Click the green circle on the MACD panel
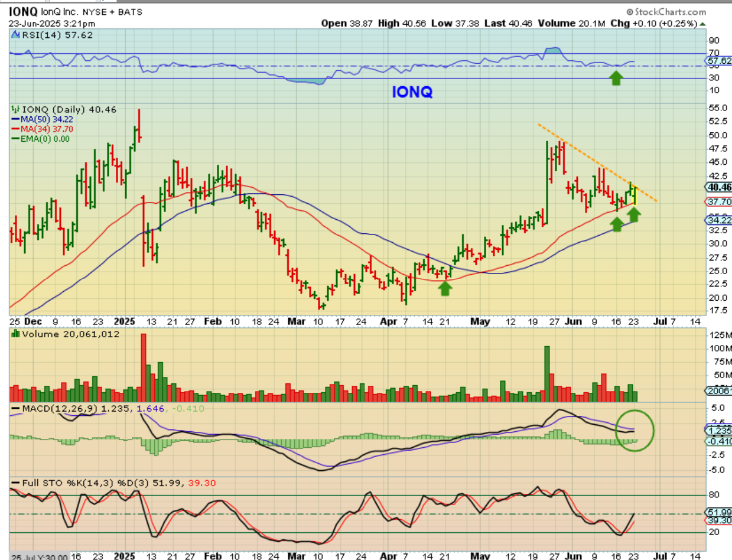 coord(635,431)
